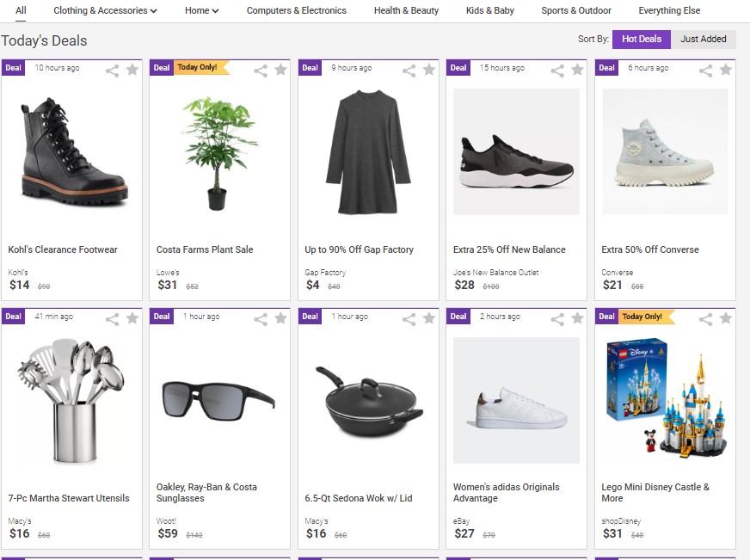Expand the Home category dropdown

pos(202,10)
